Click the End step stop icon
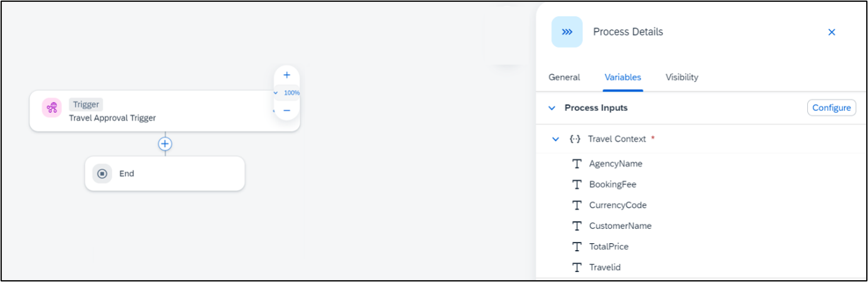 coord(102,174)
